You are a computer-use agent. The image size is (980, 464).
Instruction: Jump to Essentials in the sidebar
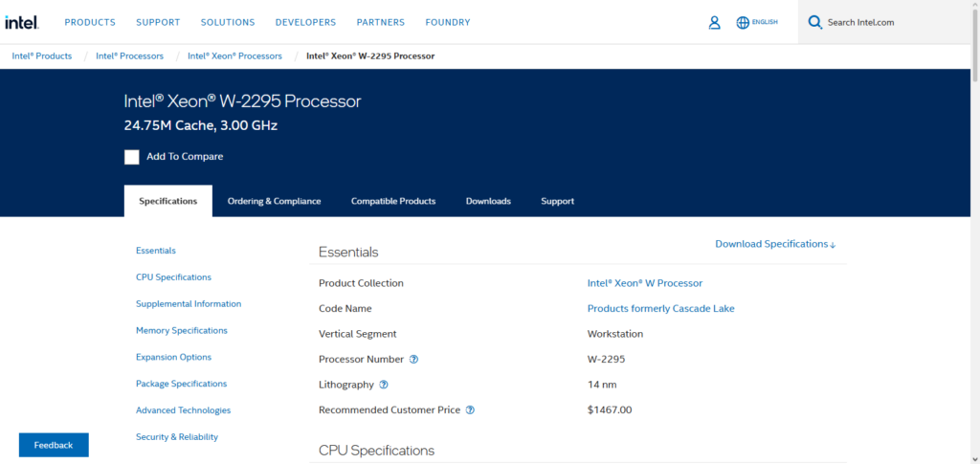tap(156, 251)
